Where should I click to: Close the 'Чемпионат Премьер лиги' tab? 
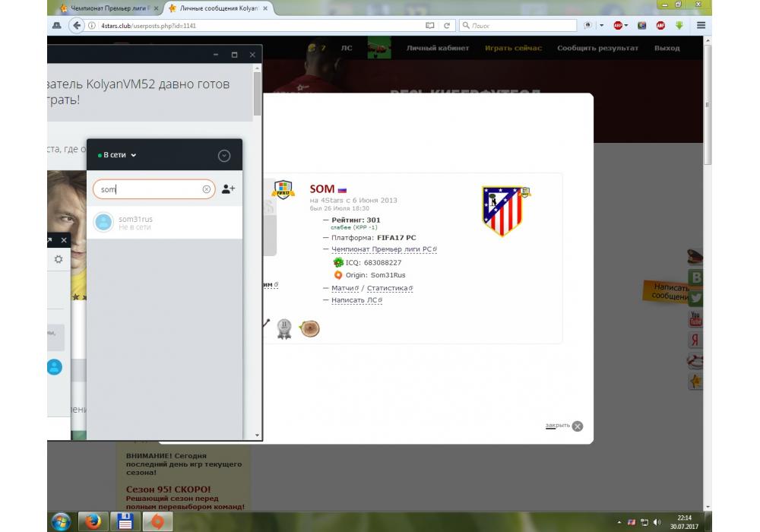[x=156, y=8]
